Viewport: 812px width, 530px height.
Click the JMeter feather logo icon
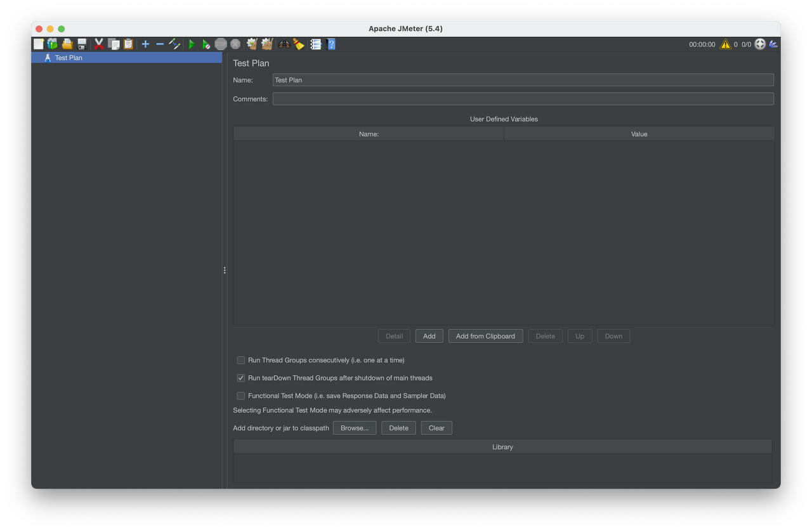pos(773,44)
